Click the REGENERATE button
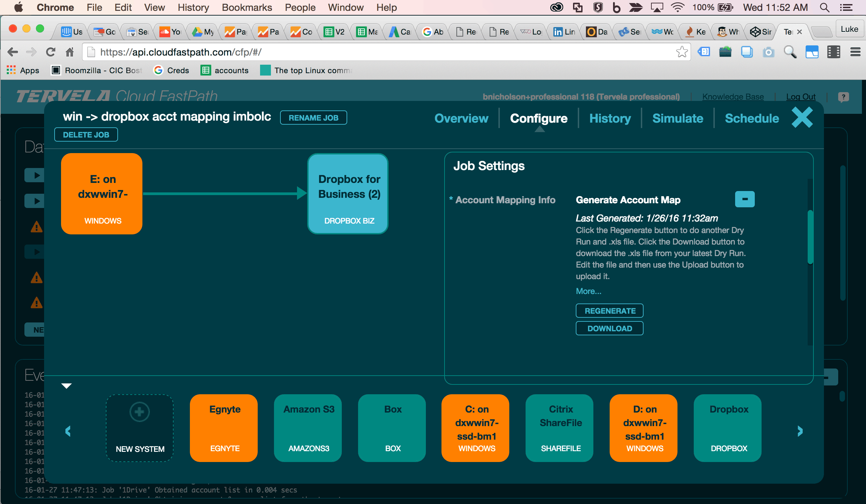The image size is (866, 504). tap(609, 310)
